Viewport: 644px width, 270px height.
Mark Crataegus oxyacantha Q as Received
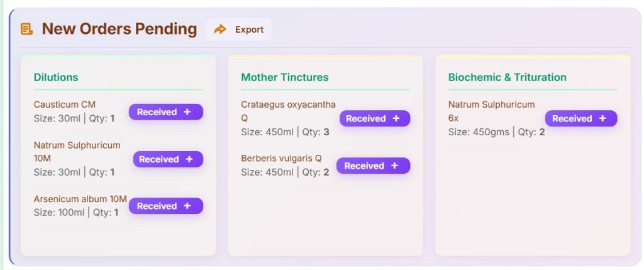coord(366,118)
